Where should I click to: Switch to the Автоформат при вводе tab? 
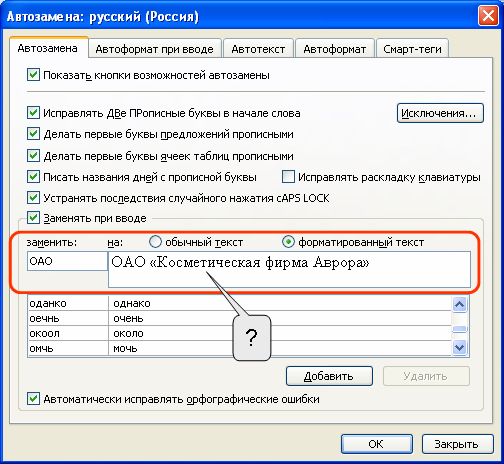[x=155, y=49]
